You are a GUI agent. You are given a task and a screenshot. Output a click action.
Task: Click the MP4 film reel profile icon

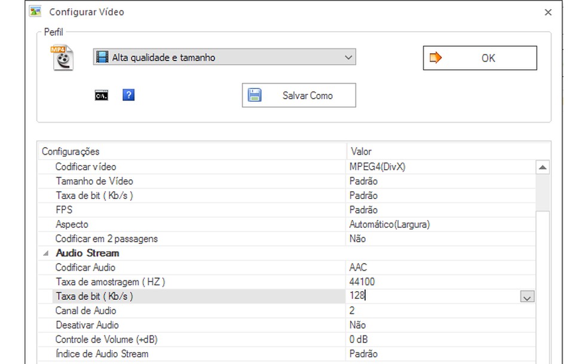tap(62, 58)
